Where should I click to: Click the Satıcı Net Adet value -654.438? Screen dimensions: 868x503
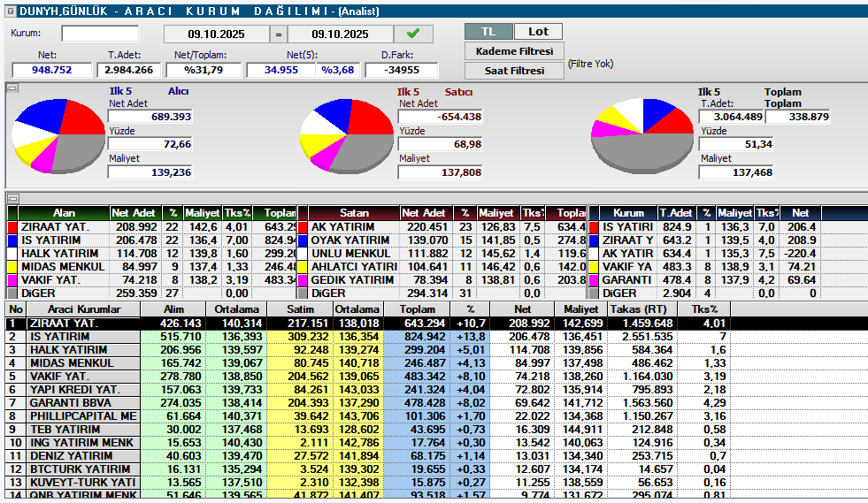(440, 117)
